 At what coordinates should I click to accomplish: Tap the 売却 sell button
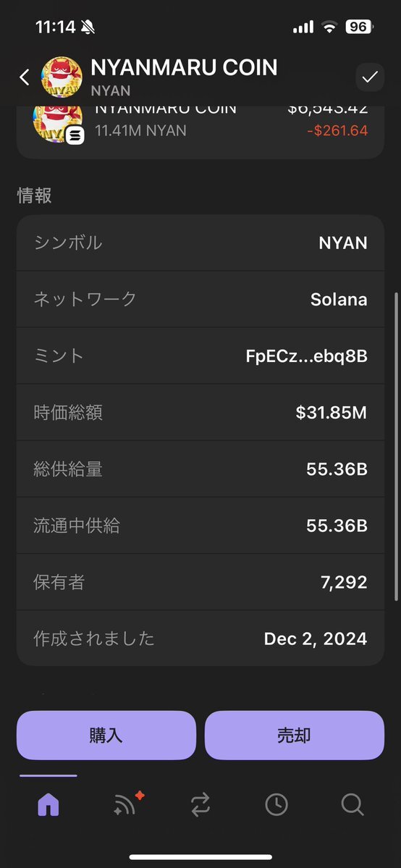tap(295, 735)
